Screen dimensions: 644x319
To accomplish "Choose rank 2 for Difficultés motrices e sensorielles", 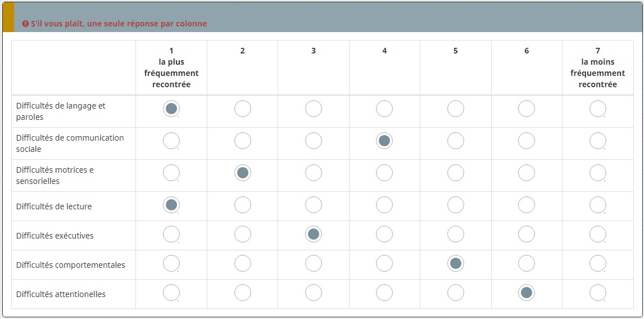I will 243,173.
